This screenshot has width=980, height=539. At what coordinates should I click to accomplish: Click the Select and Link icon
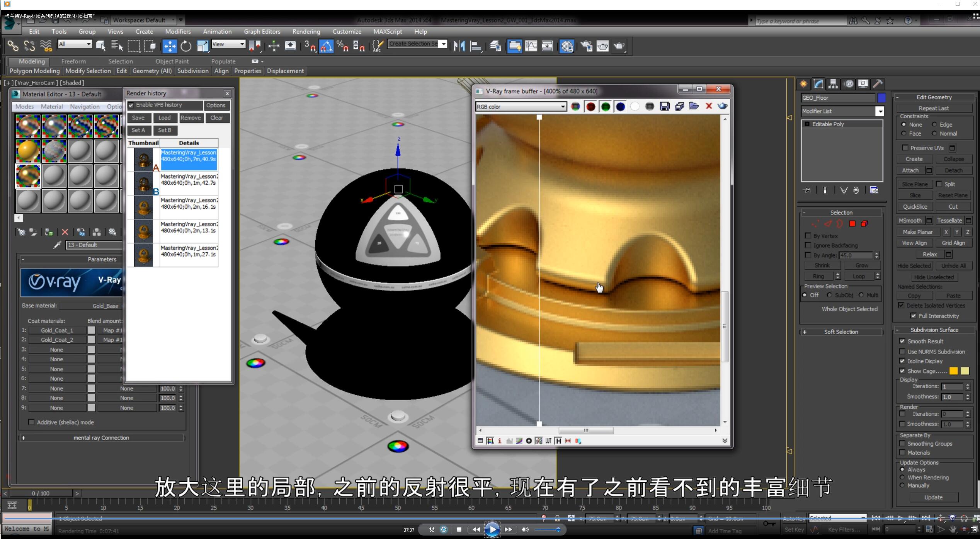(13, 46)
